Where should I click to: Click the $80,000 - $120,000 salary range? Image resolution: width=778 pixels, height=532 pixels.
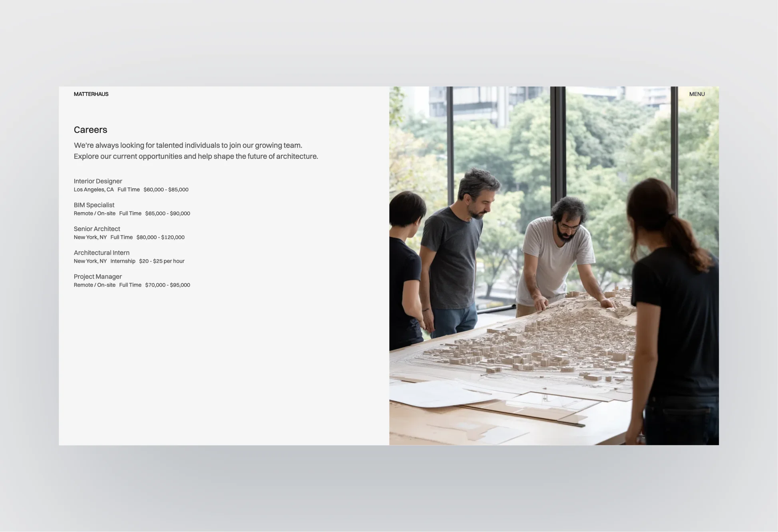tap(160, 237)
